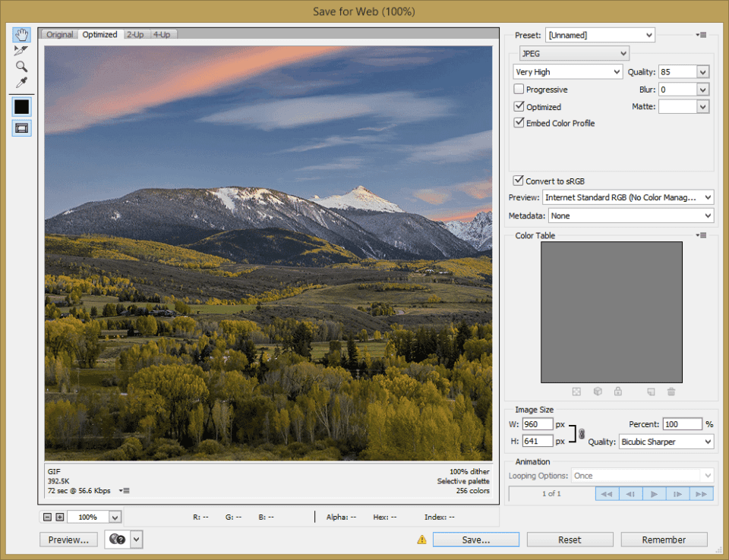
Task: Click the image height field
Action: point(538,441)
